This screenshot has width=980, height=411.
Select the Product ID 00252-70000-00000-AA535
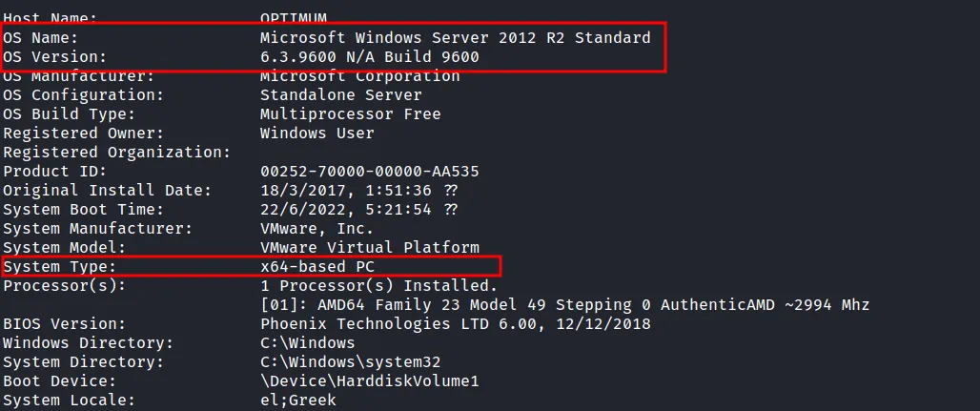pyautogui.click(x=369, y=172)
